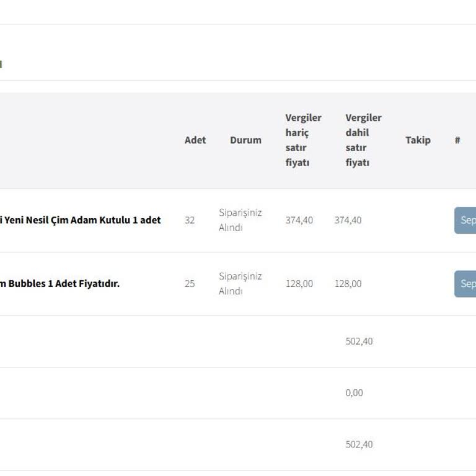This screenshot has width=476, height=476.
Task: Click quantity 32 in the first row
Action: (x=190, y=220)
